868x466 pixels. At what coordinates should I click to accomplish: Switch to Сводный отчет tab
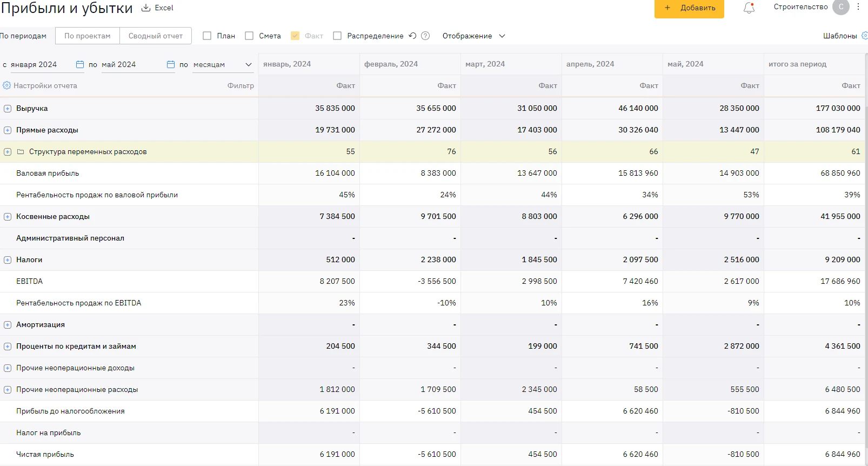click(156, 36)
